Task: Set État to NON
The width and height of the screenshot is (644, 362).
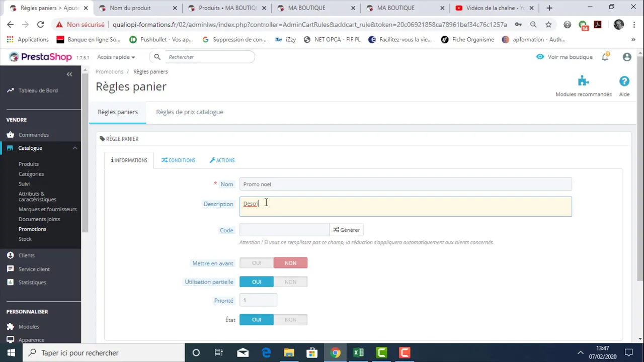Action: [x=290, y=319]
